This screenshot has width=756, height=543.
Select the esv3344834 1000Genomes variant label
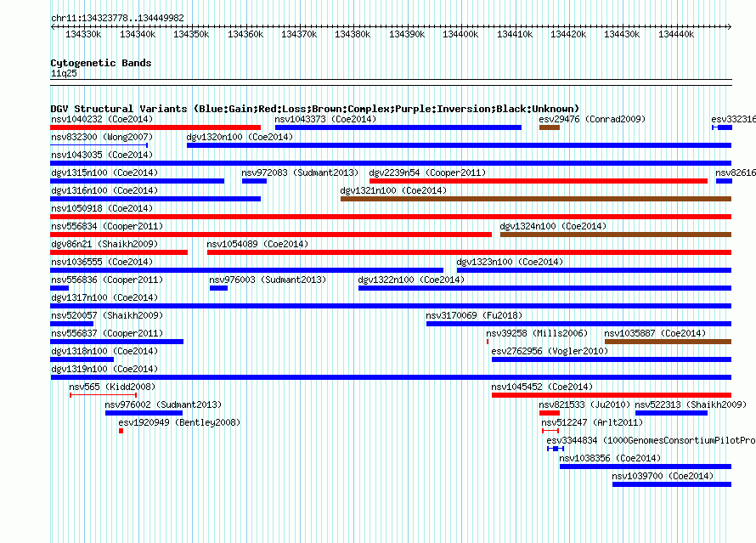click(651, 440)
